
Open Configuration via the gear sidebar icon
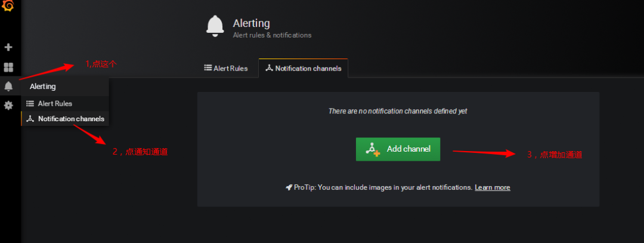point(8,105)
